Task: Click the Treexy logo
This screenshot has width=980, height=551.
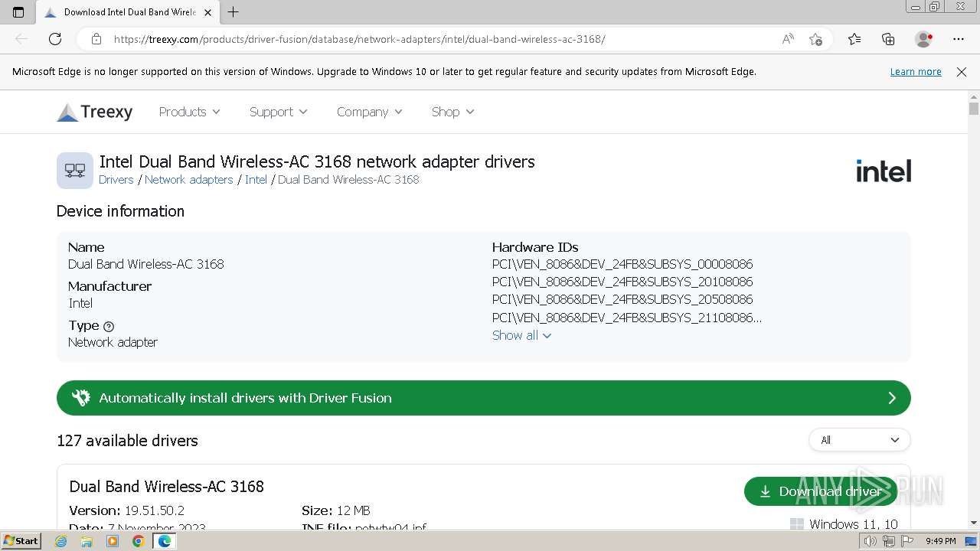Action: coord(95,112)
